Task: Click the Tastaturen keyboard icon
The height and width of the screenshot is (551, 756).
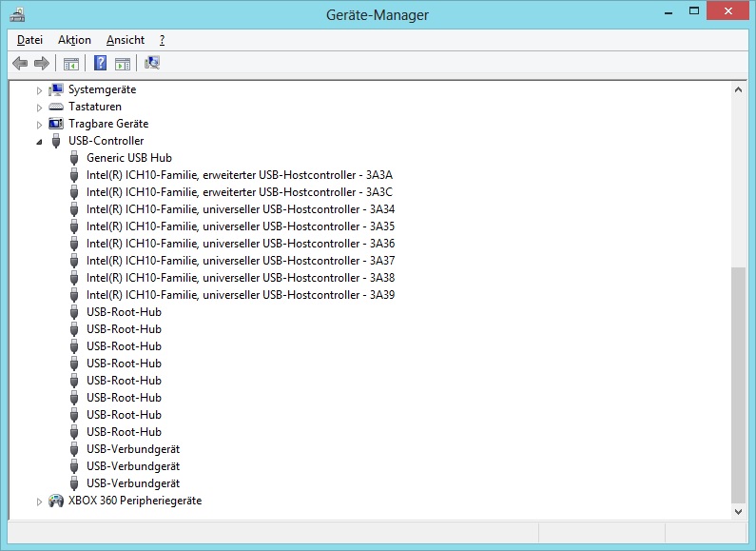Action: coord(56,107)
